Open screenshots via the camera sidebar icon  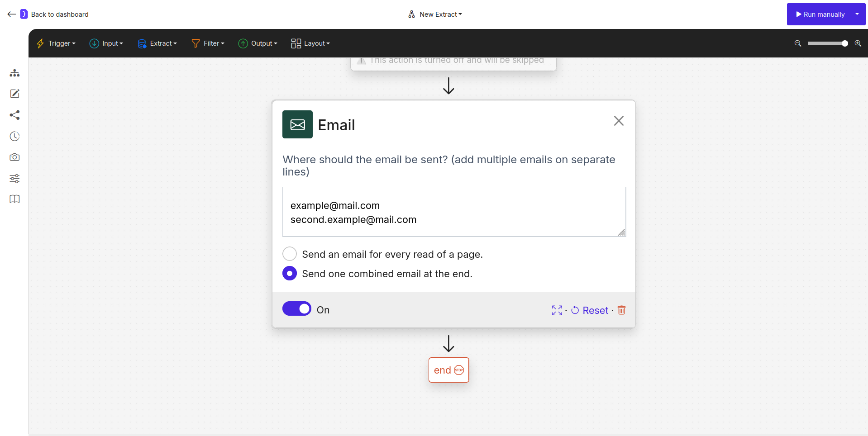tap(14, 157)
